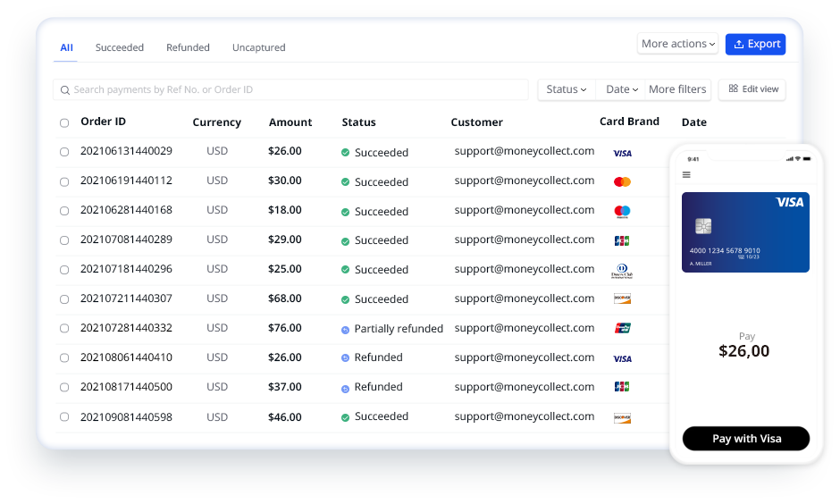Click refunded status icon for order 202108061440410
Viewport: 840px width, 504px height.
click(x=346, y=357)
